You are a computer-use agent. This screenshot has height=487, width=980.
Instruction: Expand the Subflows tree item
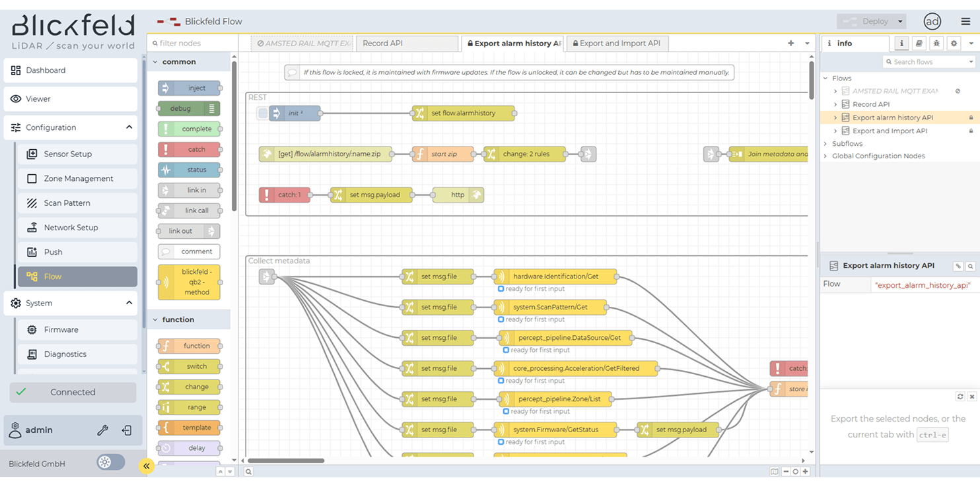(825, 143)
